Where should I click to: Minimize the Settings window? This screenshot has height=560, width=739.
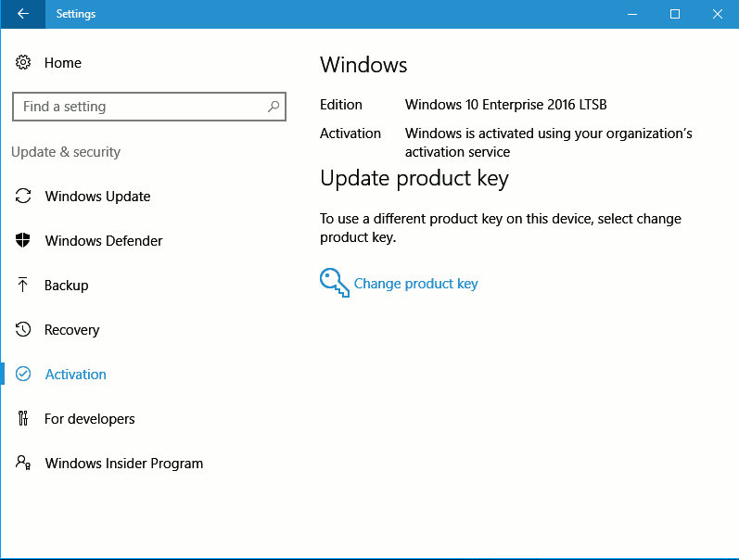pyautogui.click(x=632, y=14)
